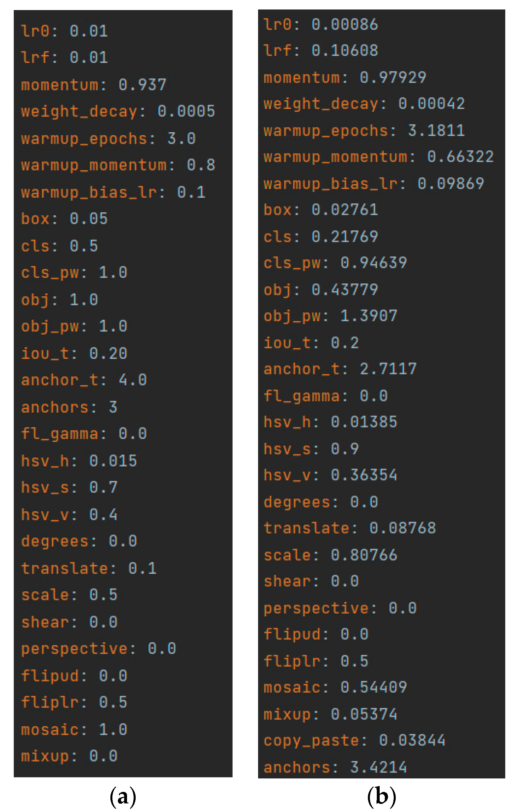Click the warmup_bias_lr value 0.09869

pos(451,184)
